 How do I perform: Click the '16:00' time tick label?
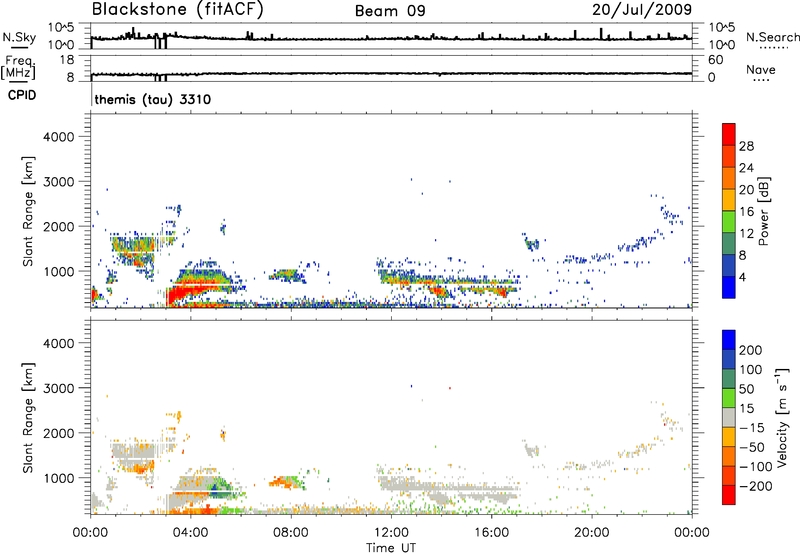coord(491,533)
